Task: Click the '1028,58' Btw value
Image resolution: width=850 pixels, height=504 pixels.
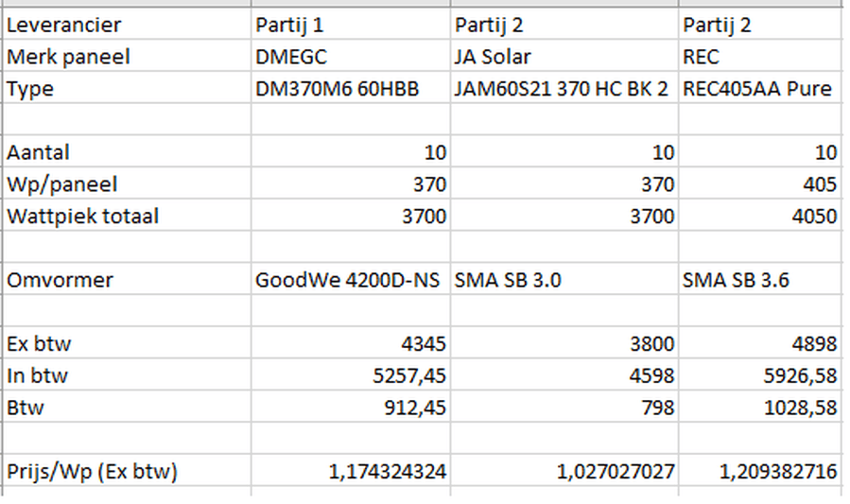Action: [x=761, y=408]
